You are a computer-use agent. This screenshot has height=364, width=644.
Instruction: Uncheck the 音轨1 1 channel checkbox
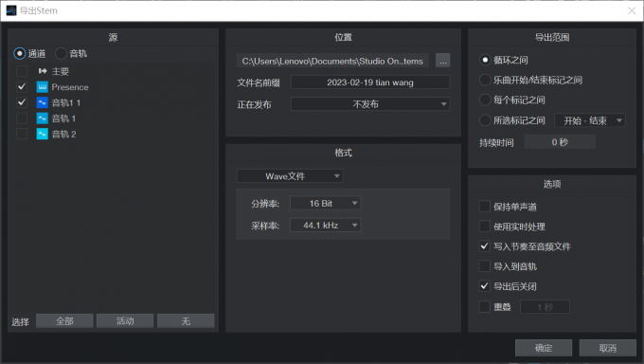click(x=22, y=102)
